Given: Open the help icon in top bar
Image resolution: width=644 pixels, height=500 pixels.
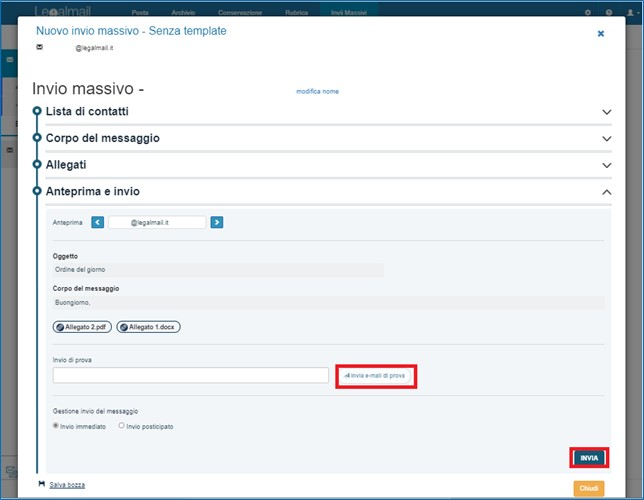Looking at the screenshot, I should [609, 12].
